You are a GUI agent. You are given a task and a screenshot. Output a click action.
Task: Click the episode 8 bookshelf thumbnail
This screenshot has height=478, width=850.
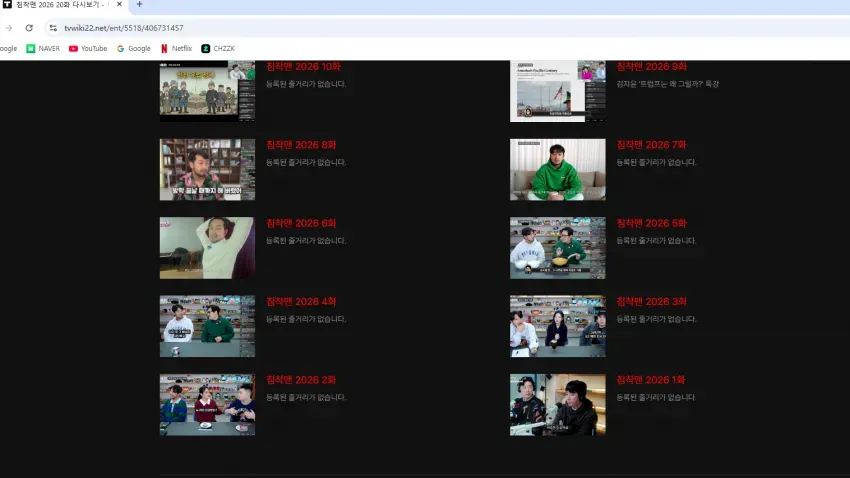207,170
